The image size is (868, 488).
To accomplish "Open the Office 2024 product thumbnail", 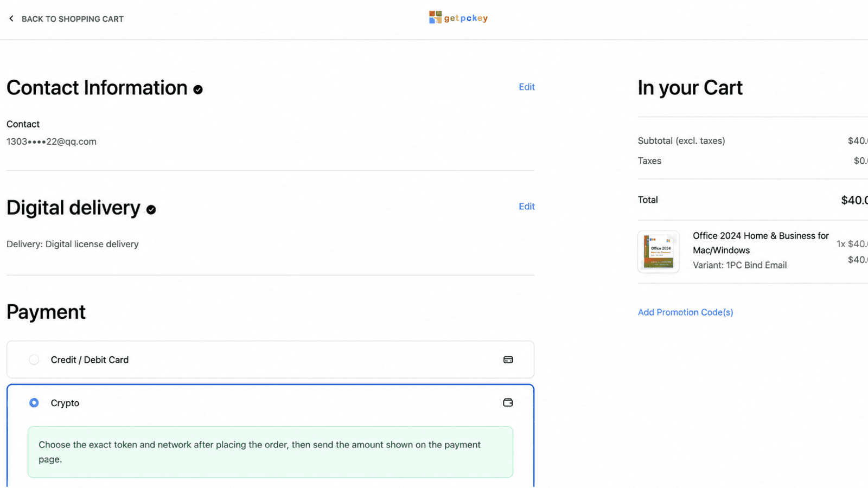I will pos(659,252).
